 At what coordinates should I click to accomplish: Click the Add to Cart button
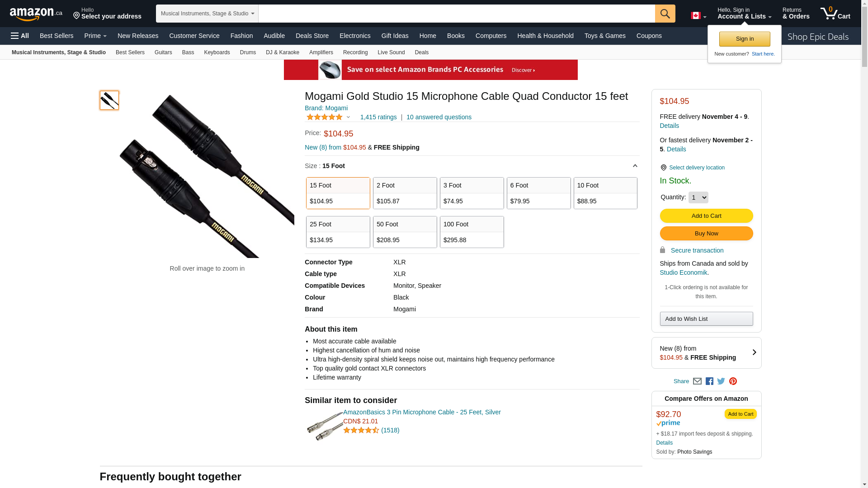[x=706, y=216]
